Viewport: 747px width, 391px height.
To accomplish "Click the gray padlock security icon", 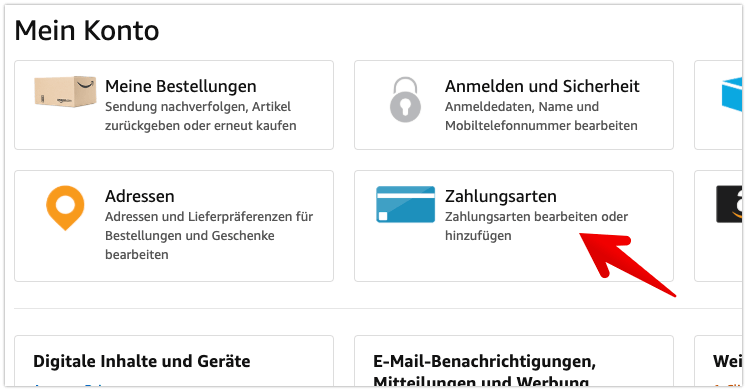I will tap(405, 100).
